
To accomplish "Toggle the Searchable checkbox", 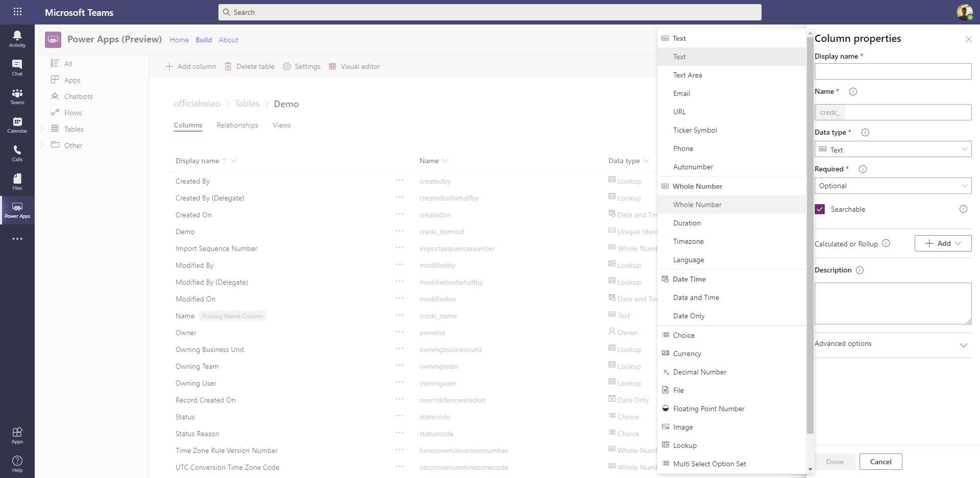I will click(820, 209).
